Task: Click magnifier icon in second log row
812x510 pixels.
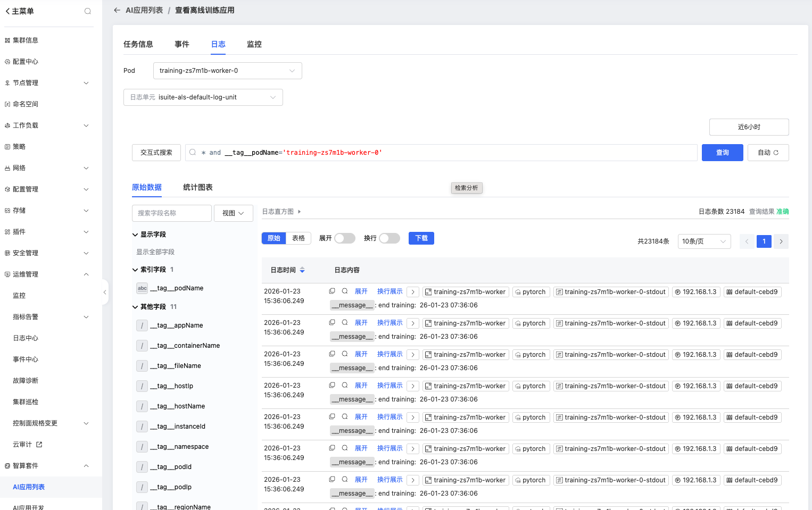Action: point(345,323)
